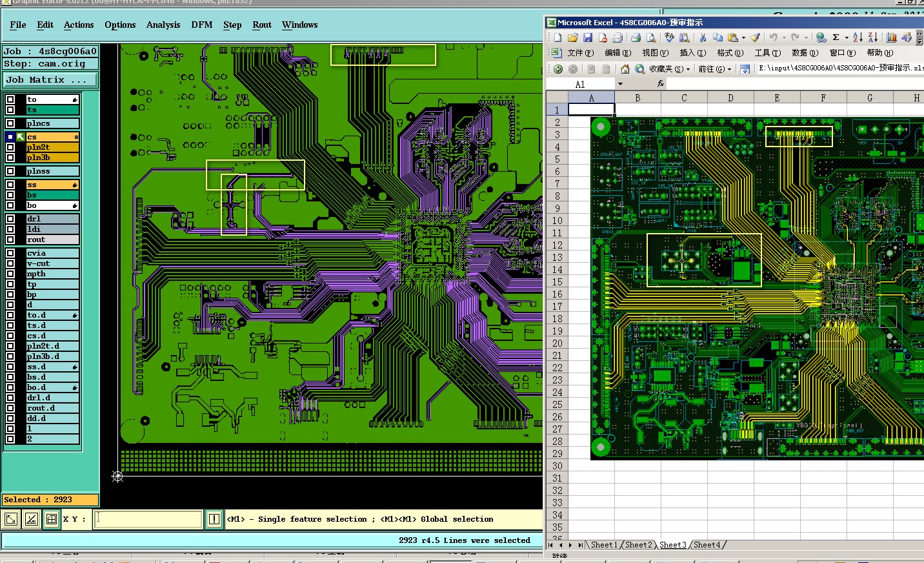The width and height of the screenshot is (924, 563).
Task: Toggle display checkbox for layer to
Action: coord(10,99)
